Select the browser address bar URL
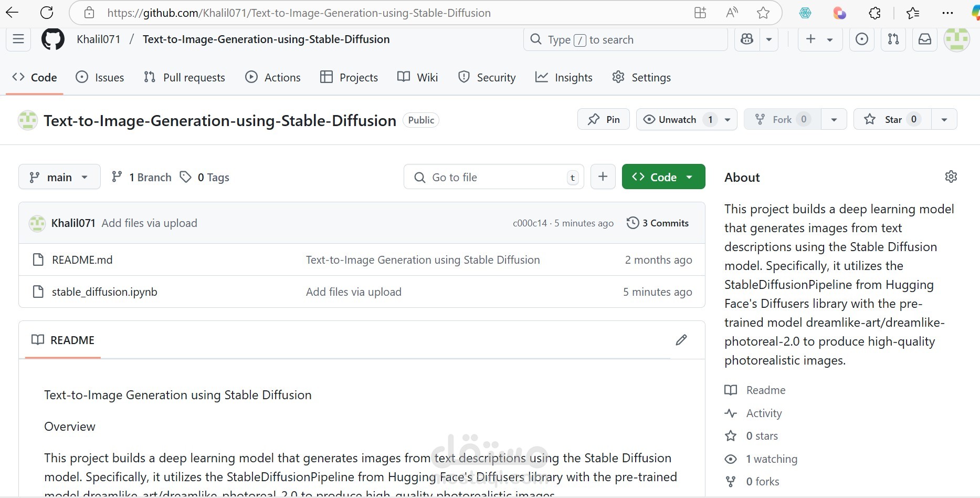This screenshot has height=498, width=980. (299, 13)
